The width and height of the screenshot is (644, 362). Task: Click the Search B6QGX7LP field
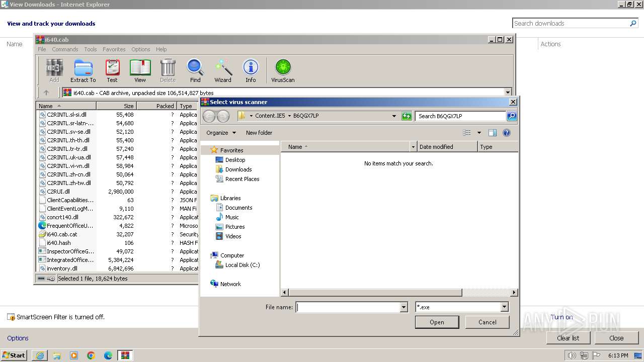460,116
